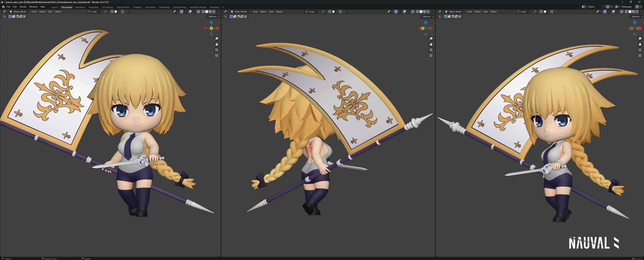Switch perspective/orthographic grid icon in the middle viewport
Viewport: 644px width, 260px height.
pos(431,56)
